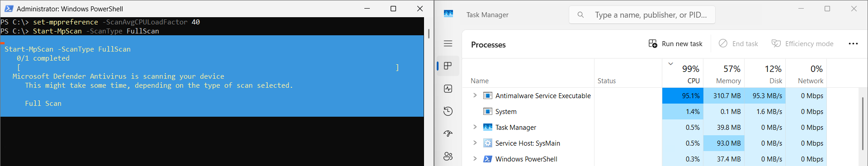Select Processes page icon in sidebar

coord(448,66)
